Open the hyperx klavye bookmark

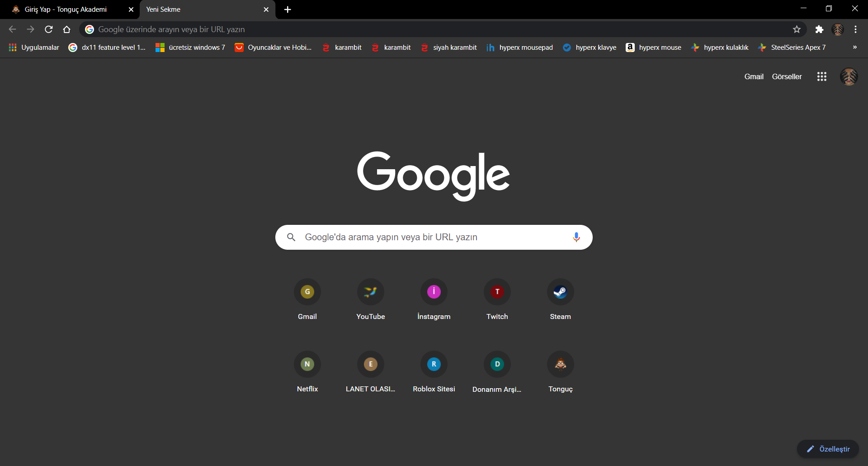590,48
